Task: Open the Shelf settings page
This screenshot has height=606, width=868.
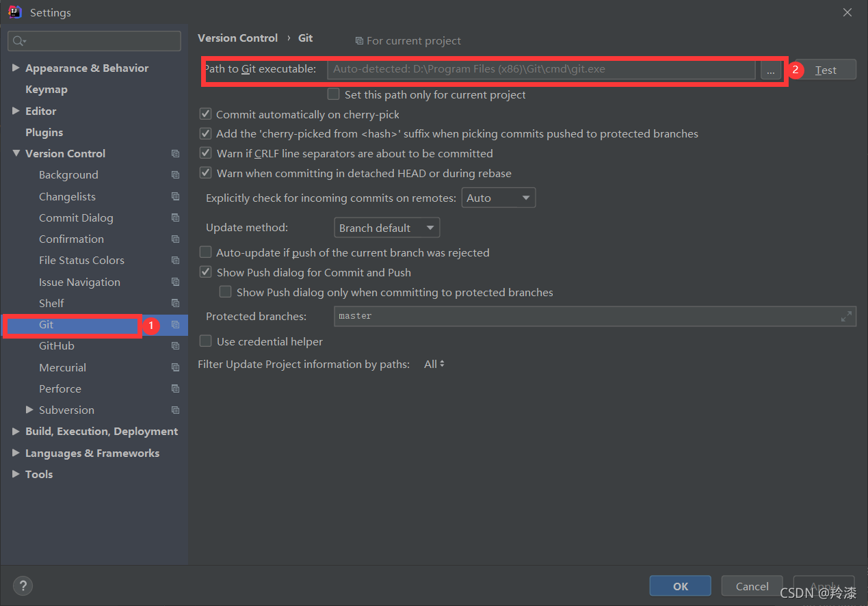Action: click(51, 303)
